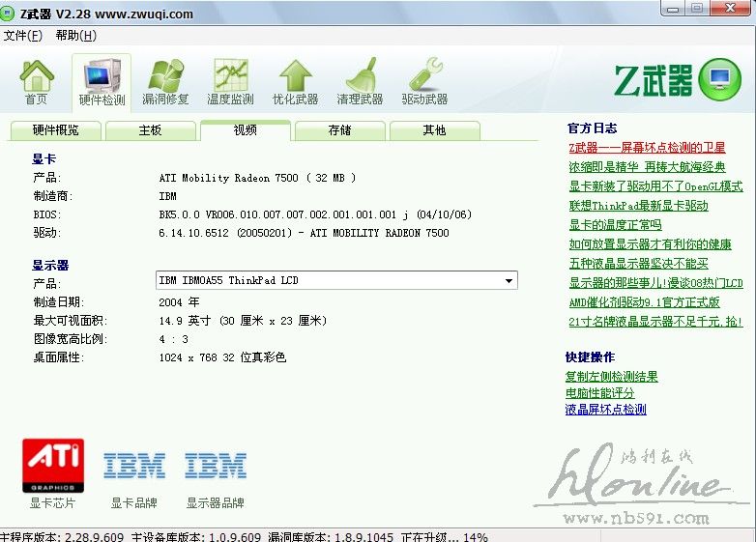Close the Z武器 window
This screenshot has width=756, height=542.
pyautogui.click(x=731, y=8)
